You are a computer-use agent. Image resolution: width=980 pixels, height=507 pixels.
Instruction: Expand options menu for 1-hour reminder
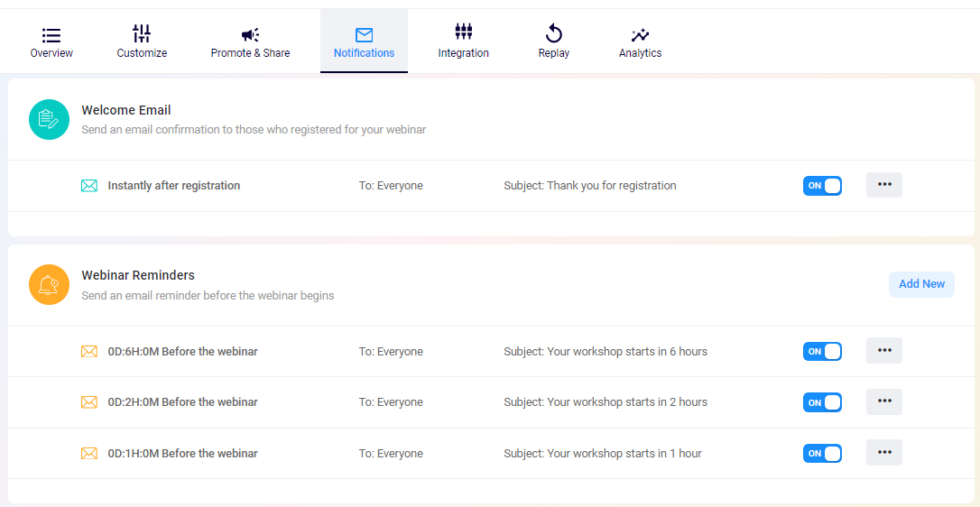[884, 453]
